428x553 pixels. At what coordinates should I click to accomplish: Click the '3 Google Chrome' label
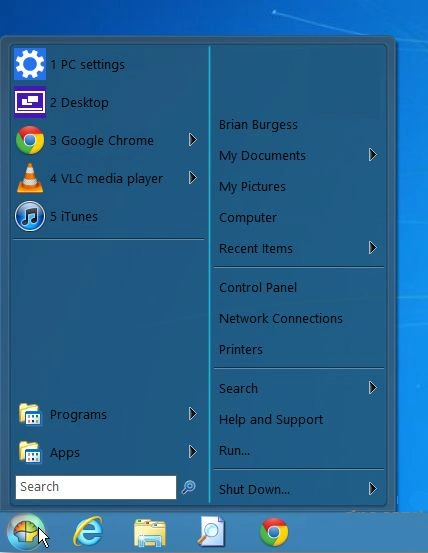pyautogui.click(x=102, y=141)
